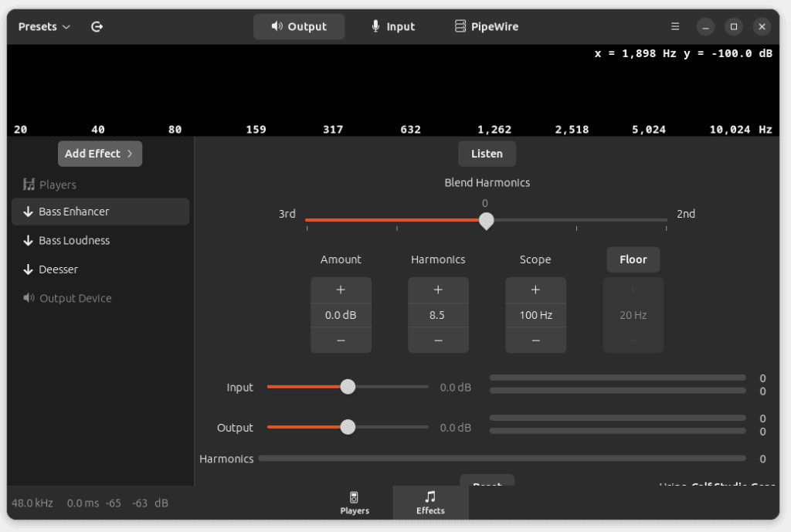Screen dimensions: 791x532
Task: Click the Bass Enhancer down-arrow icon
Action: (29, 212)
